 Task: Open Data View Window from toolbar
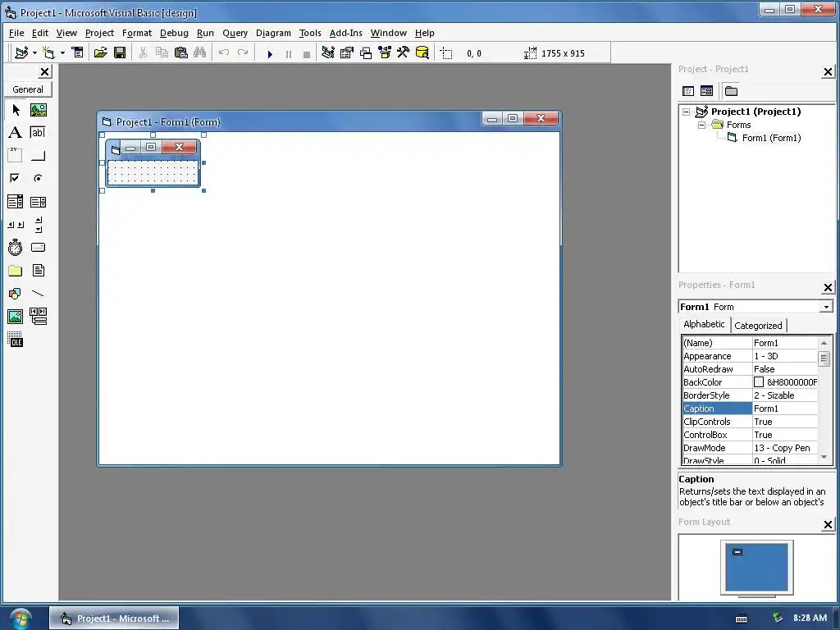click(x=422, y=52)
